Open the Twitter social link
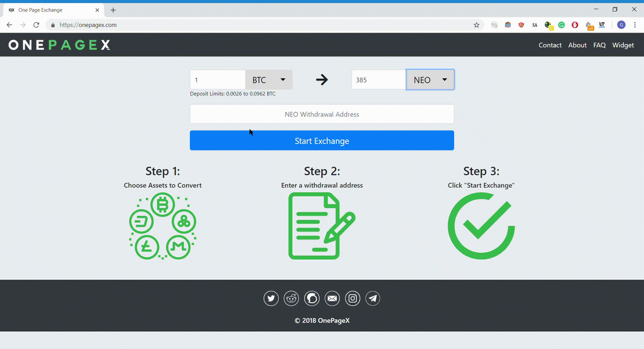 (271, 298)
